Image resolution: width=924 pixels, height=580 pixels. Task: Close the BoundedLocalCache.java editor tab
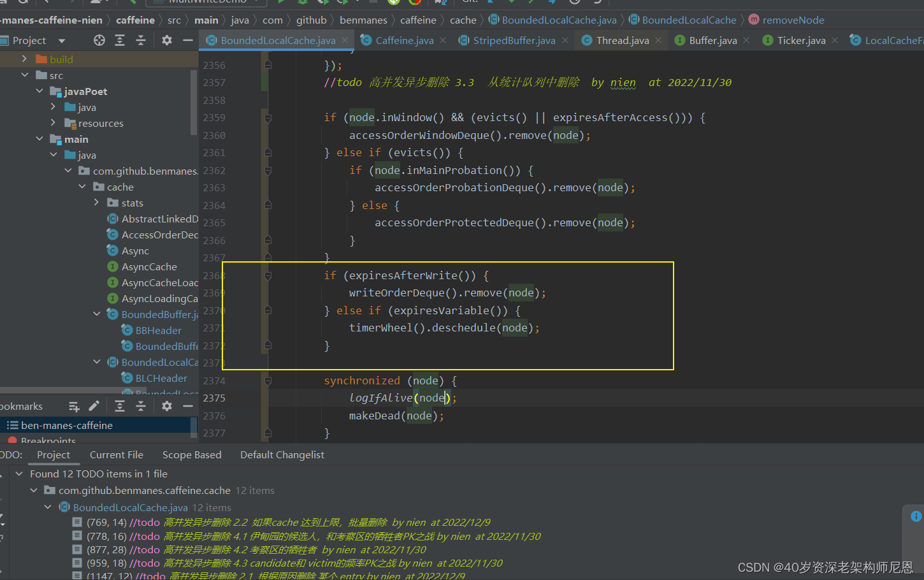pos(345,40)
